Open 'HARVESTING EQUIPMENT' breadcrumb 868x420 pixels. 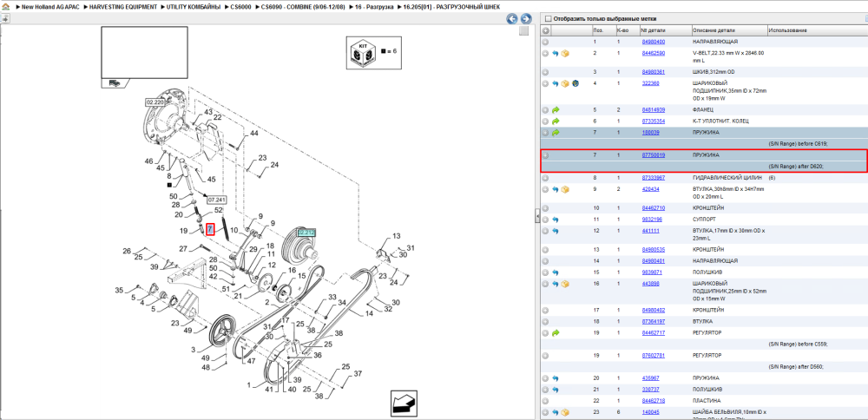point(124,7)
